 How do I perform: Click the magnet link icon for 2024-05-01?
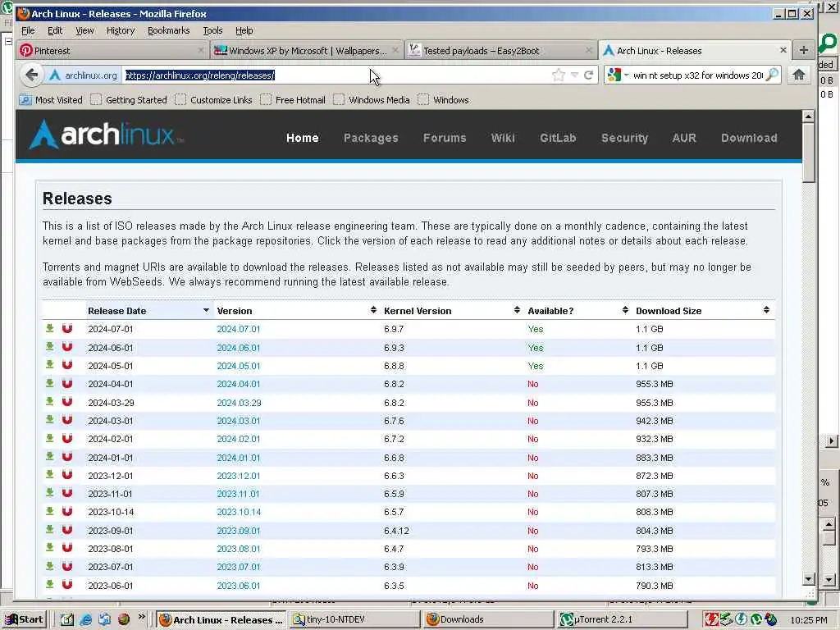pos(67,365)
